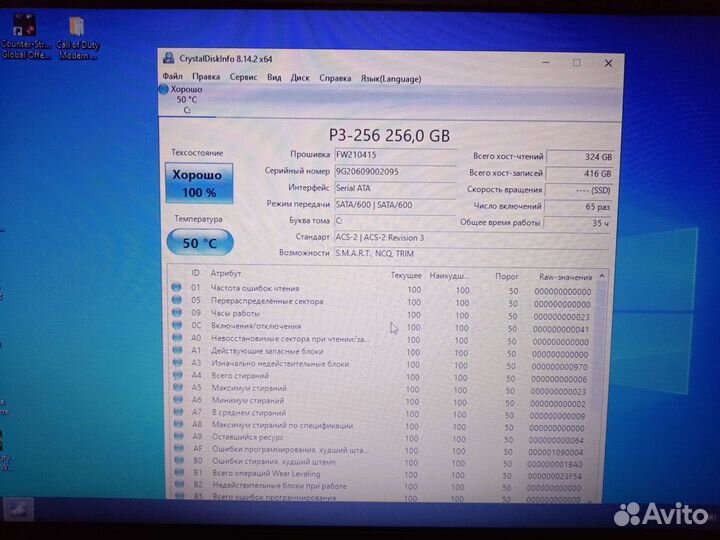This screenshot has height=540, width=720.
Task: Open the Правка menu
Action: [206, 77]
